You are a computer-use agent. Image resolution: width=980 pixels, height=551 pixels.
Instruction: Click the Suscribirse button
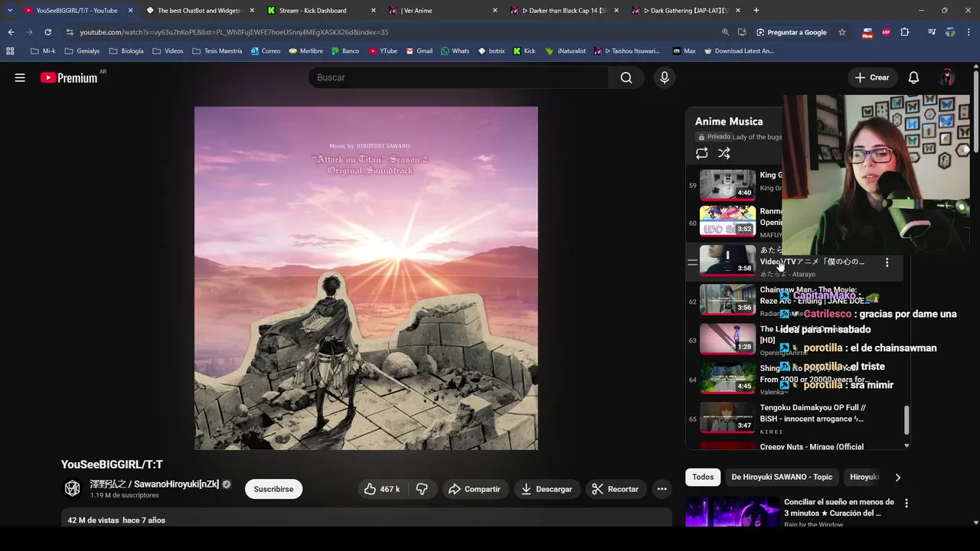(273, 489)
